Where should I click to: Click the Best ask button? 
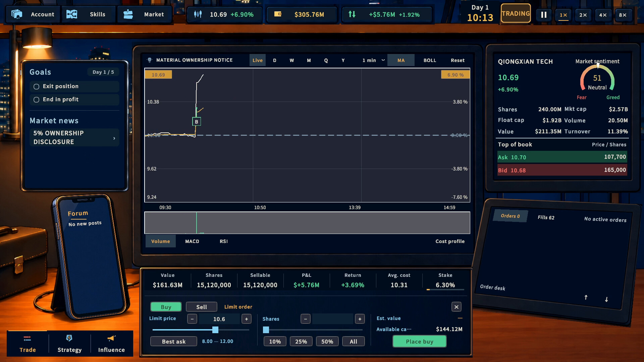click(173, 341)
